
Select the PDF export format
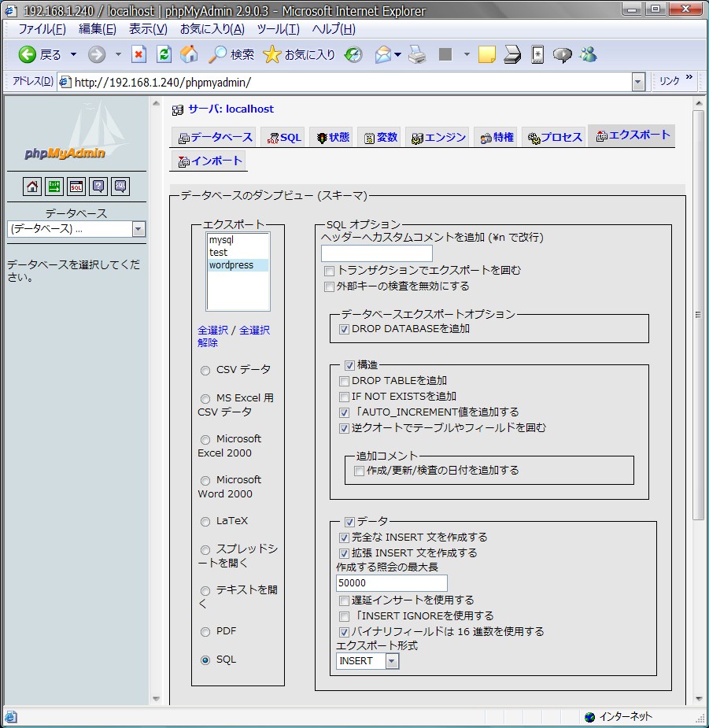coord(205,632)
